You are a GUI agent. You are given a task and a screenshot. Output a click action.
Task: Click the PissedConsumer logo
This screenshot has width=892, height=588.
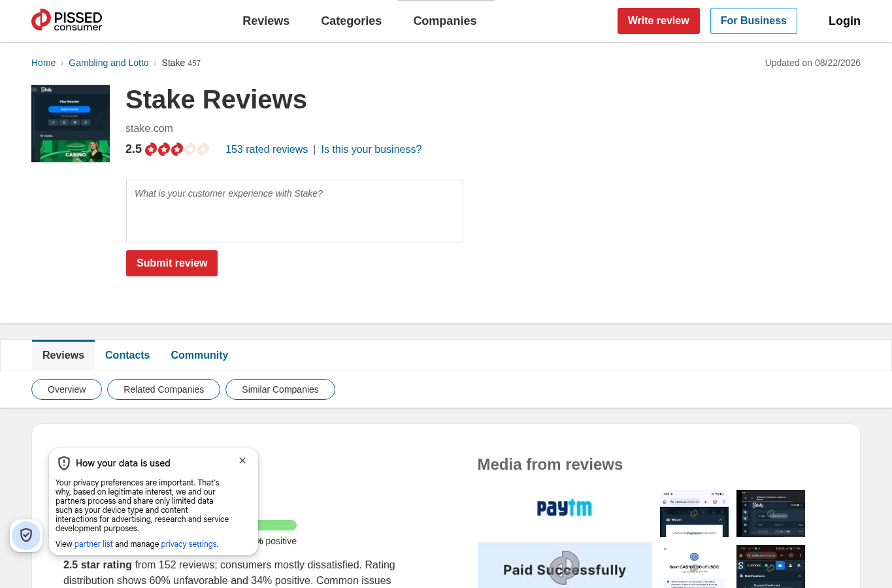tap(67, 20)
